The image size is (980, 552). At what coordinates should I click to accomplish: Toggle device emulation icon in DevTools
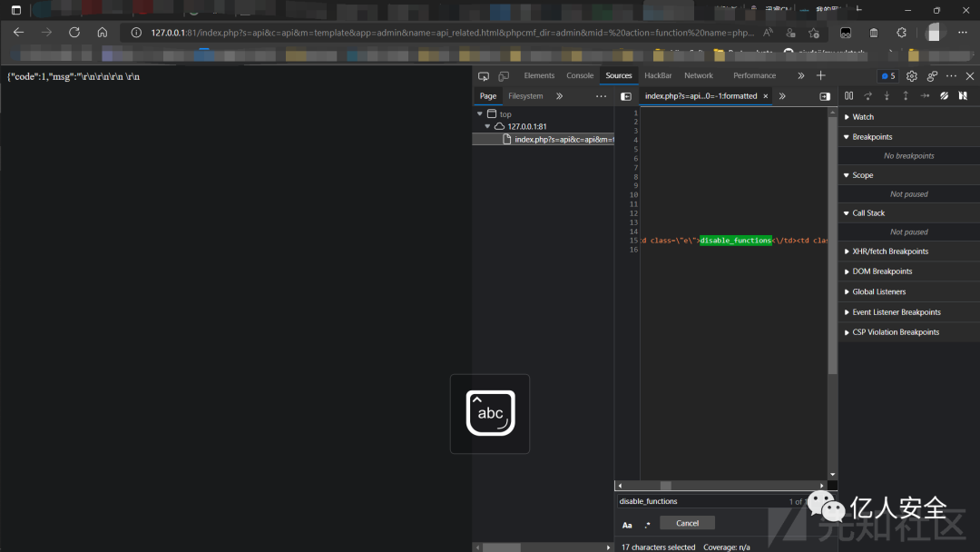pos(504,76)
